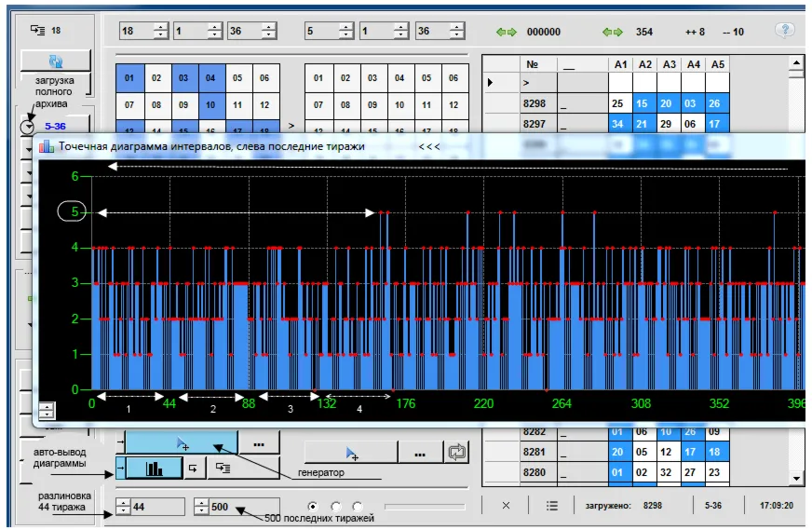This screenshot has width=812, height=530.
Task: Toggle number 01 in left grid
Action: [x=129, y=77]
